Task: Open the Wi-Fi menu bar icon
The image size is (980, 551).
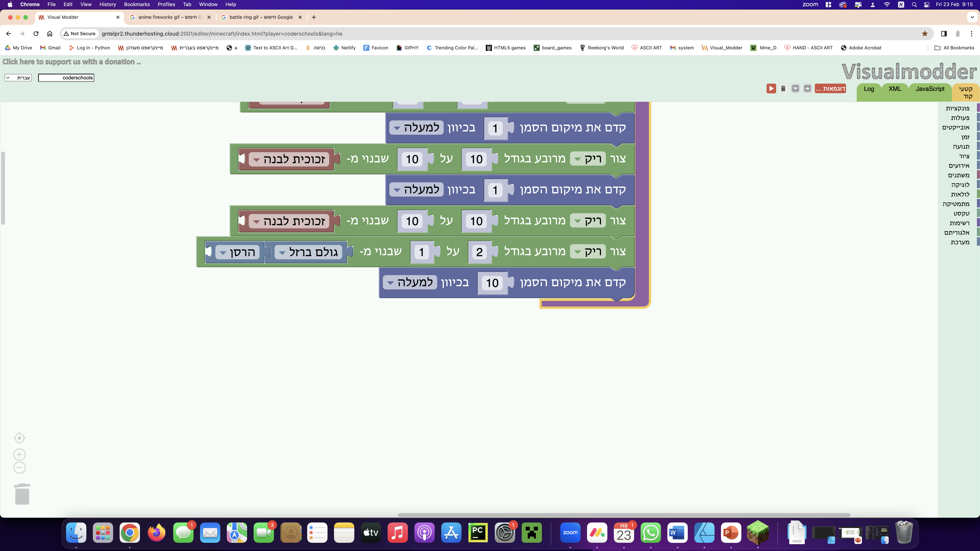Action: click(887, 5)
